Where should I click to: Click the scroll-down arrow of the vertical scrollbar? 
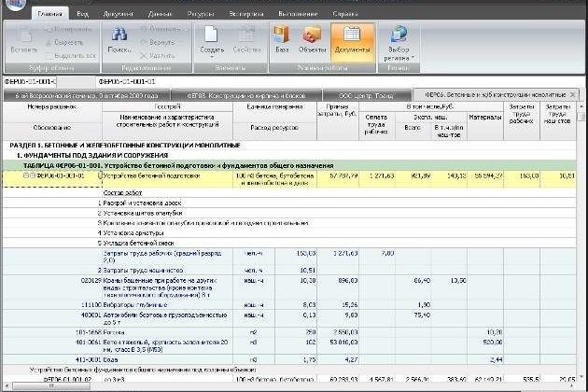581,377
